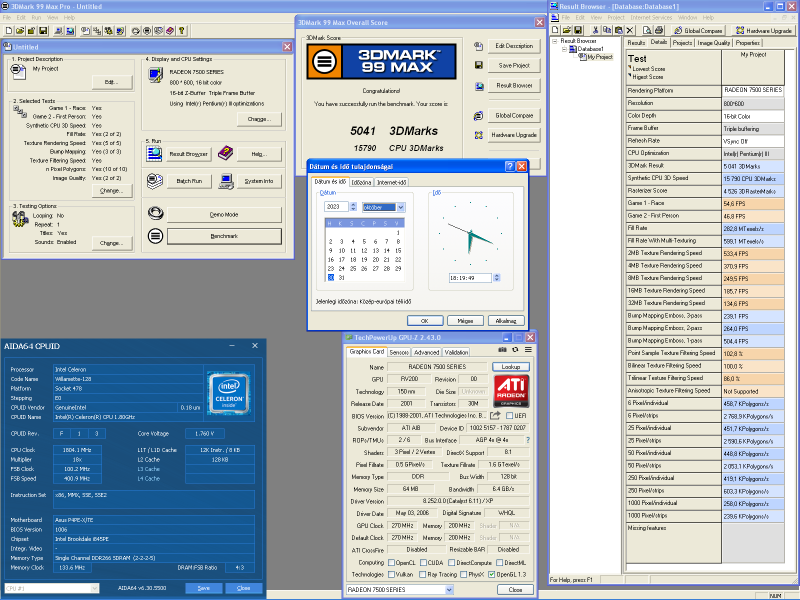Click Lookup button in GPU-Z
The image size is (800, 600).
pyautogui.click(x=511, y=367)
